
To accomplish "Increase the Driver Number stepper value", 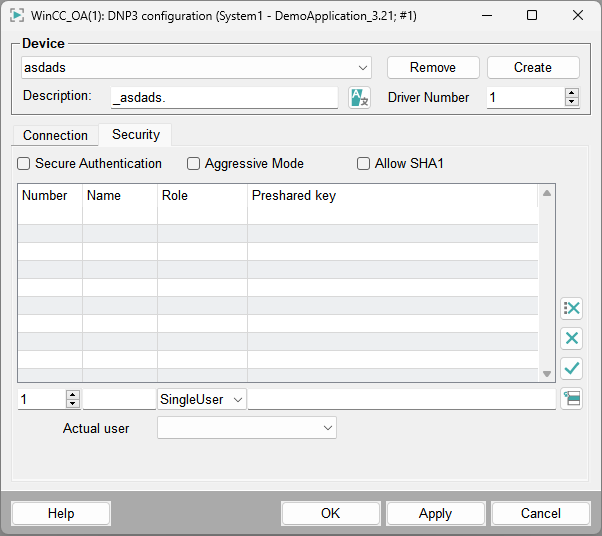I will 572,92.
